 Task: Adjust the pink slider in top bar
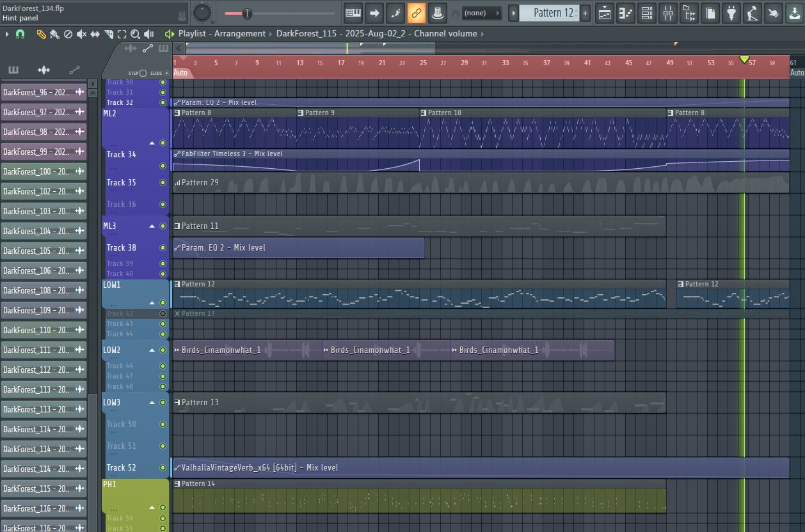click(246, 13)
